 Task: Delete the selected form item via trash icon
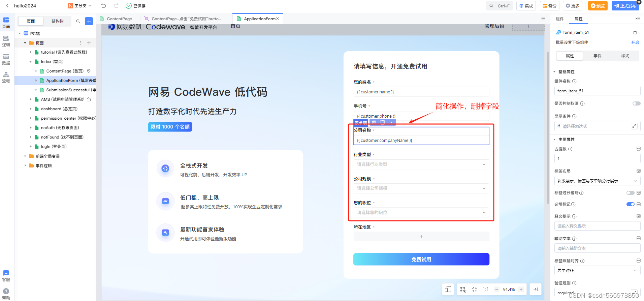click(x=383, y=122)
